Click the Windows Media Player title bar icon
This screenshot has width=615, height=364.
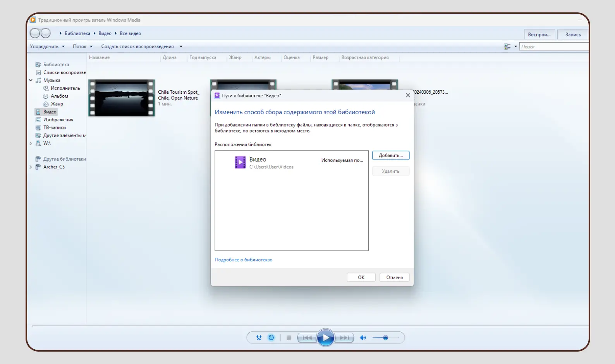(x=33, y=20)
